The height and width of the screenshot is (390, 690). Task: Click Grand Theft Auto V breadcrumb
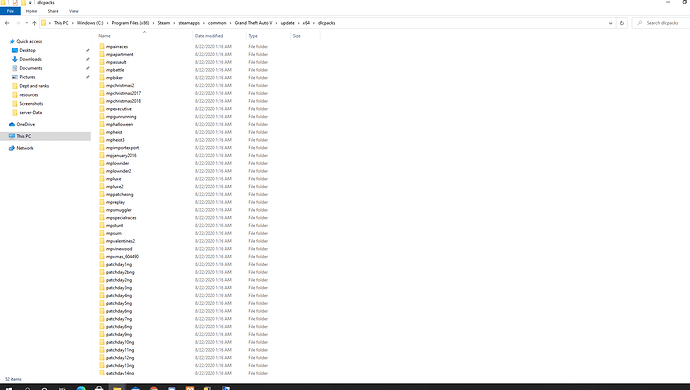[253, 23]
